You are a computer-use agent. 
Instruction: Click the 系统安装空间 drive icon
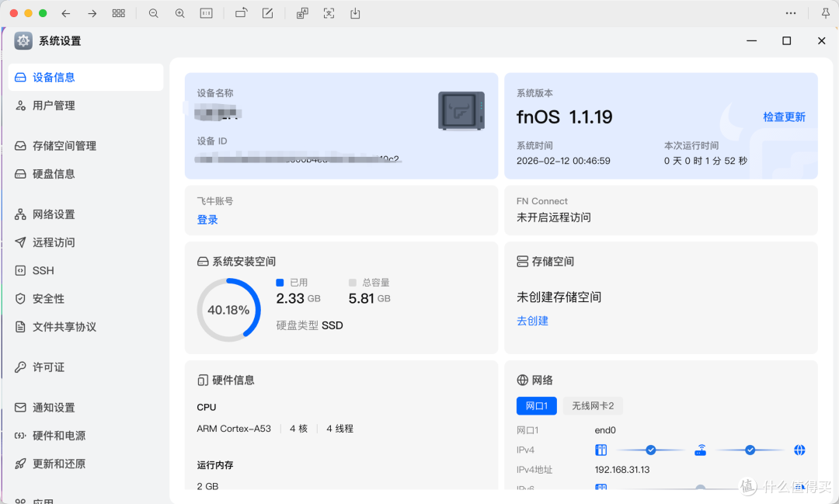click(x=203, y=262)
